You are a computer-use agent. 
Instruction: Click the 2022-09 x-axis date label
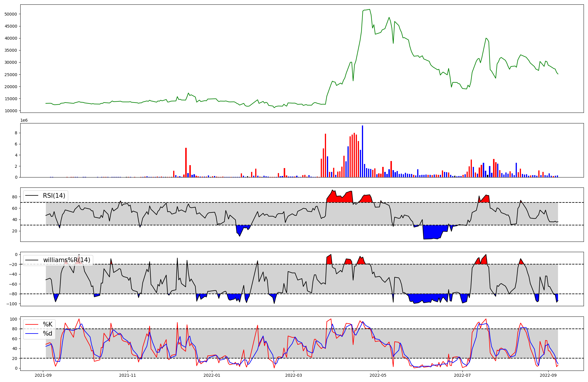548,375
